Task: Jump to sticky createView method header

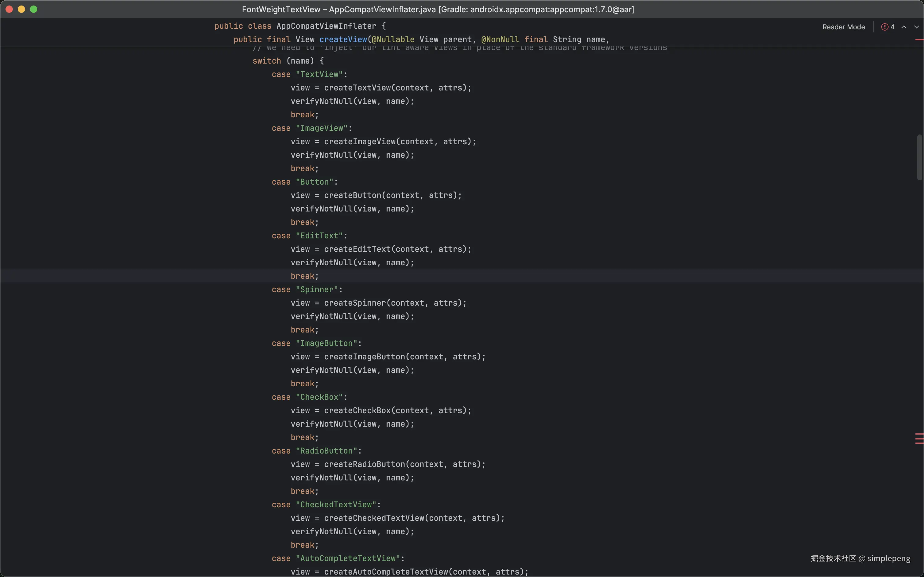Action: [343, 39]
